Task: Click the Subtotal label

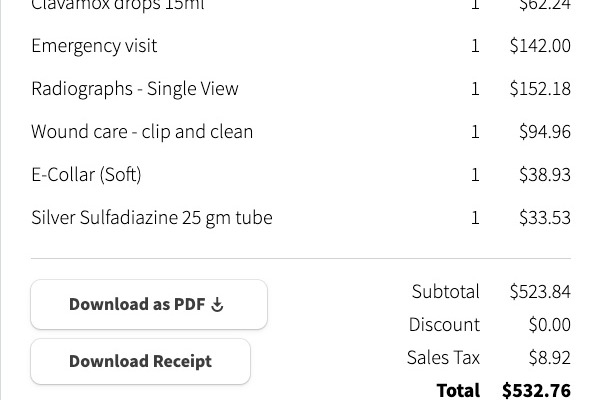Action: click(445, 292)
